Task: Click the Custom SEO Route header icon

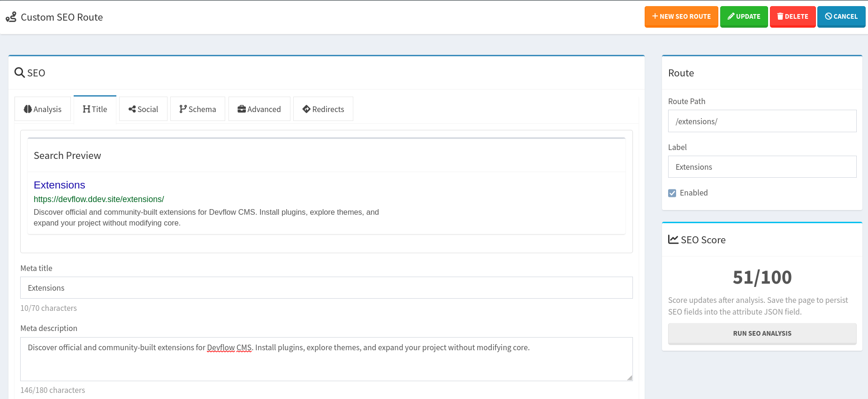Action: pyautogui.click(x=11, y=17)
